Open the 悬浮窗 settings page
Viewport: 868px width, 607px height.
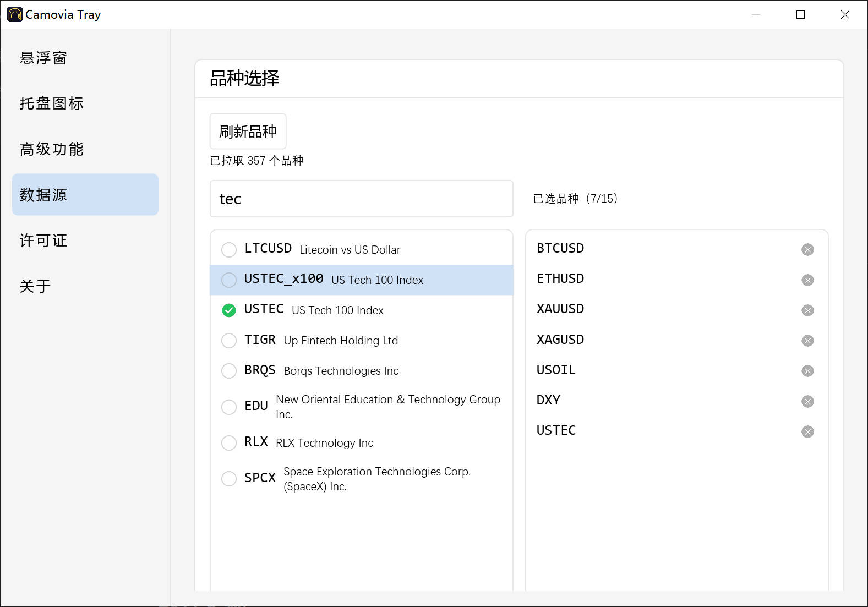(x=85, y=58)
